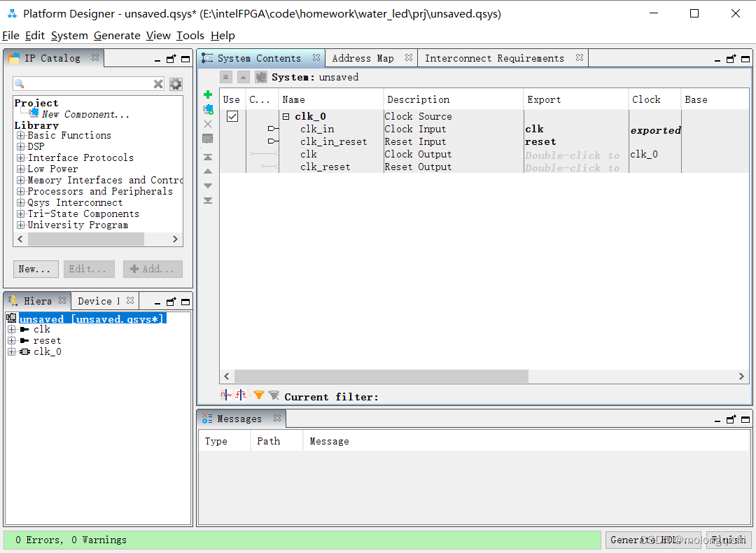
Task: Click the gray X remove component icon
Action: point(208,124)
